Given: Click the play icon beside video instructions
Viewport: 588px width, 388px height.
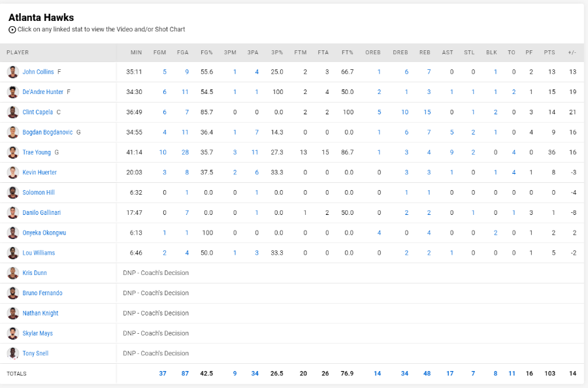Looking at the screenshot, I should click(12, 29).
